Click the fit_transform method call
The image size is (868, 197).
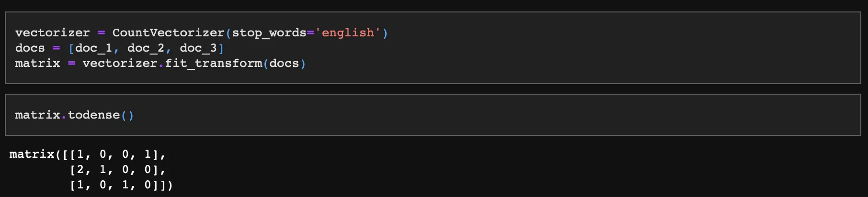[x=213, y=63]
